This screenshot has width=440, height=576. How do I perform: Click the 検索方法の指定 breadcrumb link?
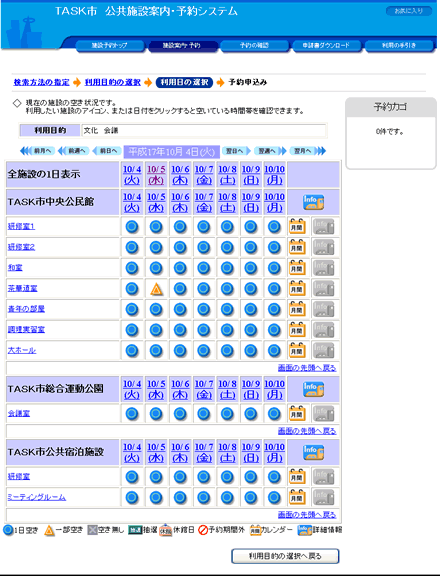click(42, 82)
